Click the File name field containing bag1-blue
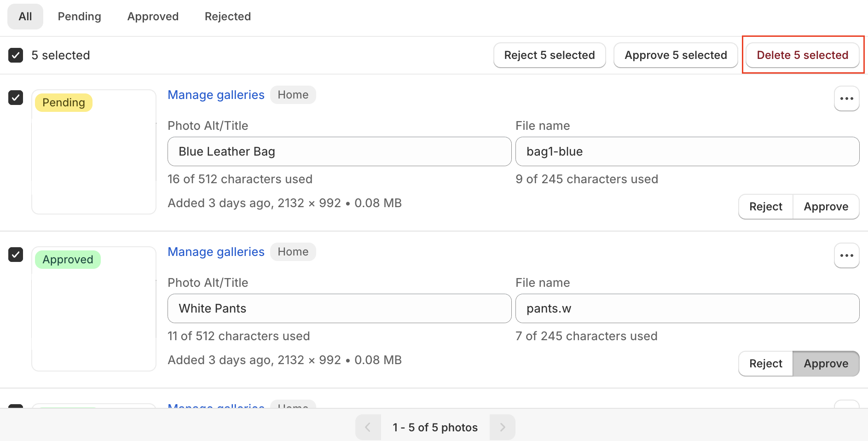Screen dimensions: 868x441 tap(687, 151)
